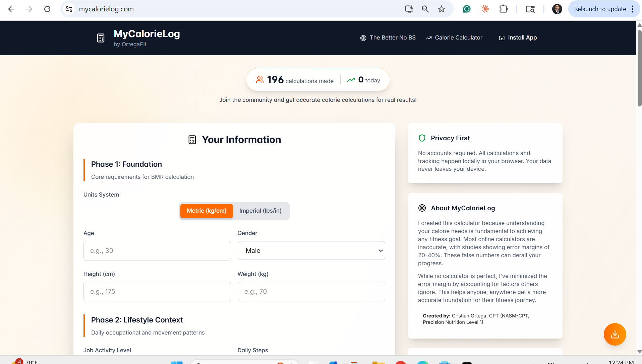This screenshot has width=642, height=364.
Task: Click the Units System label
Action: point(101,195)
